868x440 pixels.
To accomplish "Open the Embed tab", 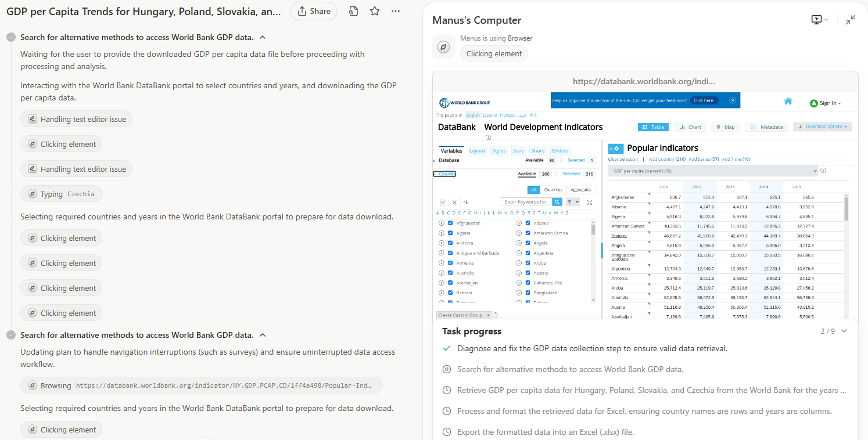I will (560, 151).
